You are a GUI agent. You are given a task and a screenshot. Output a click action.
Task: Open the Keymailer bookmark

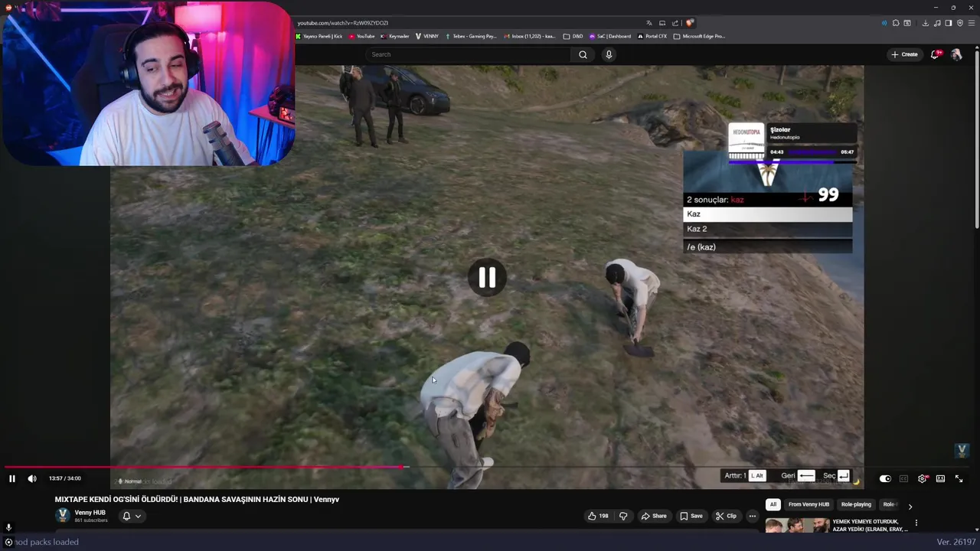[394, 36]
